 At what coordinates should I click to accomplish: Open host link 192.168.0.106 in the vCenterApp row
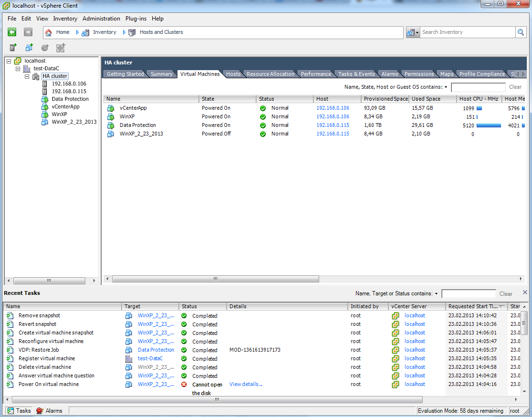[333, 108]
